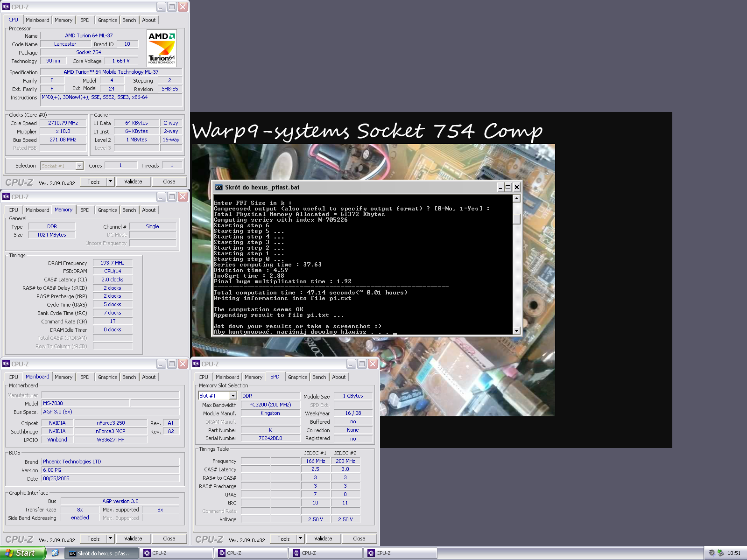This screenshot has height=560, width=747.
Task: Click the memory Size value 1024 MBytes
Action: [x=52, y=235]
